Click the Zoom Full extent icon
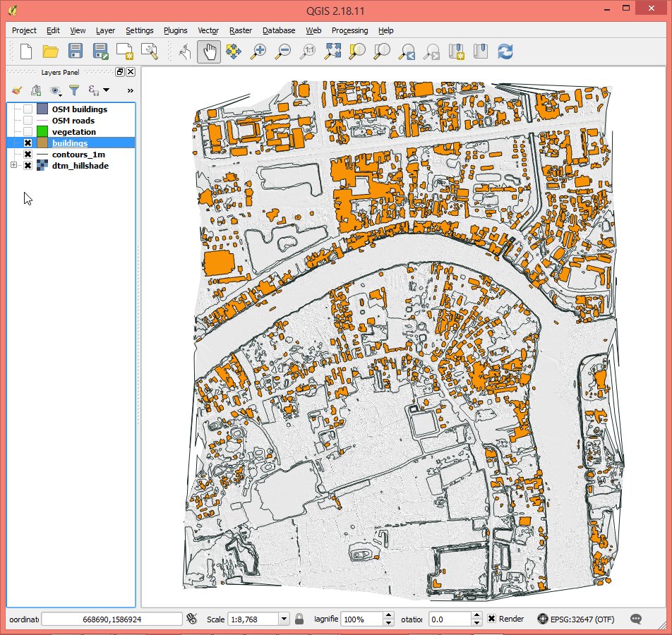 (333, 52)
